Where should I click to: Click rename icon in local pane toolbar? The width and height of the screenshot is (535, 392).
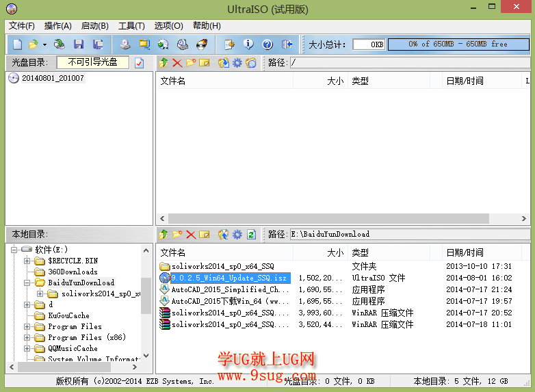(x=205, y=235)
